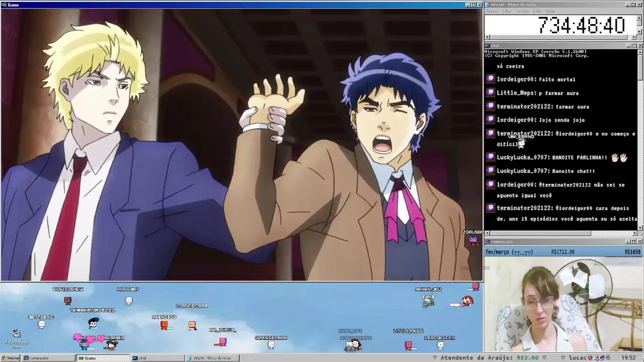This screenshot has height=362, width=644.
Task: Click lordeigor00's badge on the 'Falto mortal' message
Action: point(491,79)
